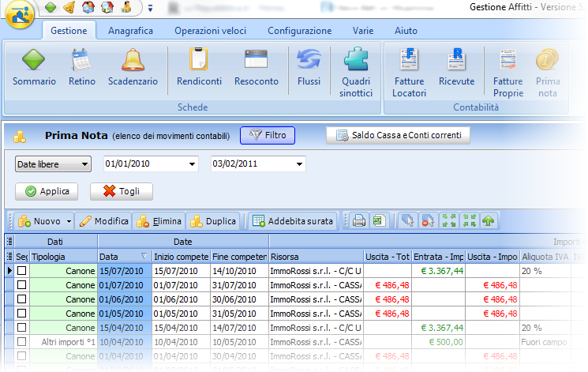Sort by Tipologia column header
The width and height of the screenshot is (588, 372).
point(63,257)
